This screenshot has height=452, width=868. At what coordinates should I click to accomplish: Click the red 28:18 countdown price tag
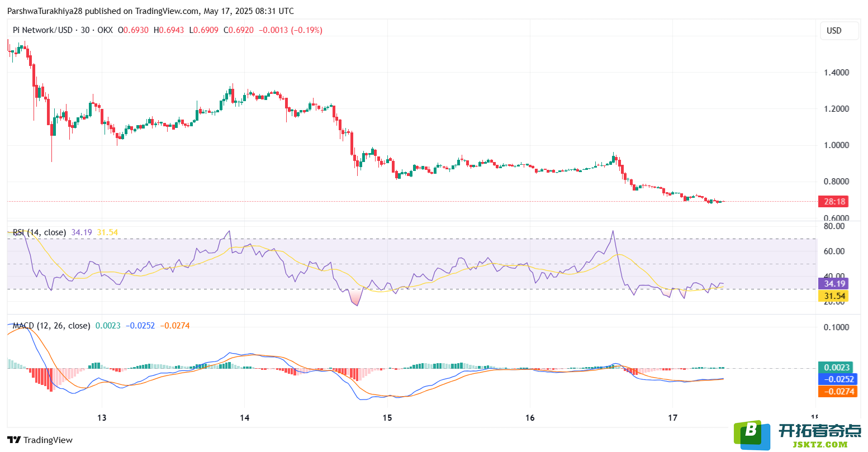pos(833,201)
